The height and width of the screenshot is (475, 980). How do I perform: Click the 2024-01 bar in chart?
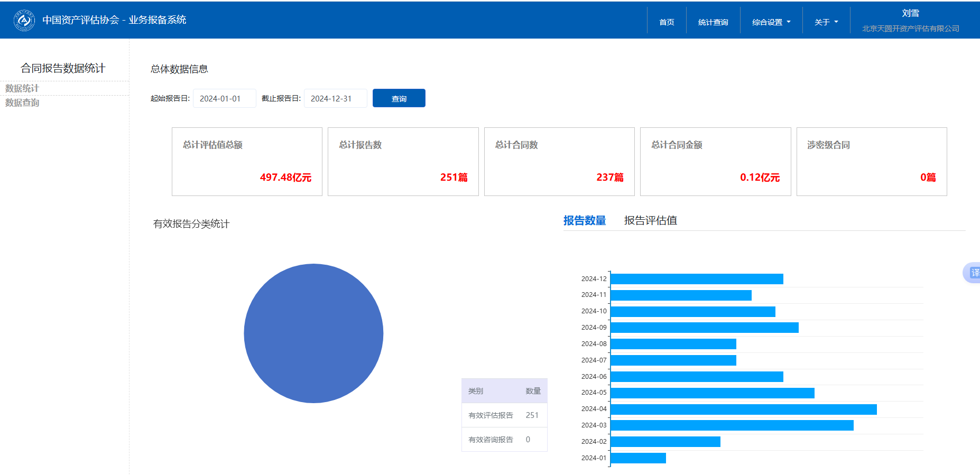tap(638, 458)
